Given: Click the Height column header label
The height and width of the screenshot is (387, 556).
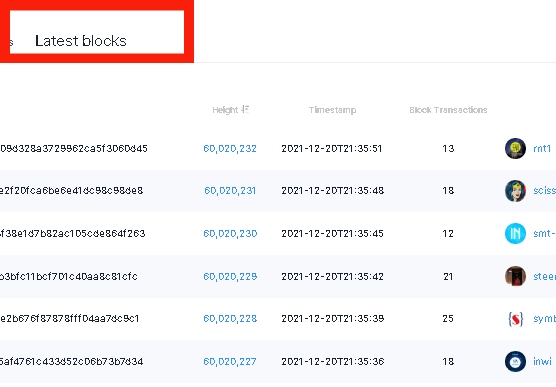Looking at the screenshot, I should pos(225,110).
